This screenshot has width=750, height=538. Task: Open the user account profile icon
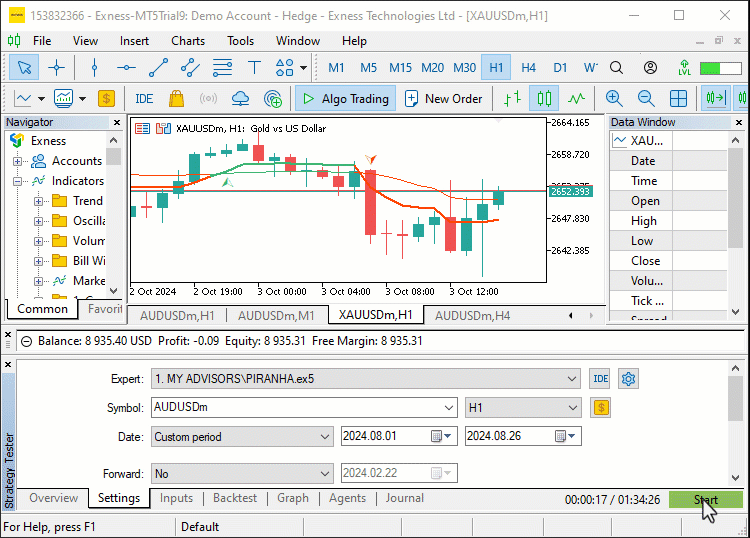coord(650,67)
